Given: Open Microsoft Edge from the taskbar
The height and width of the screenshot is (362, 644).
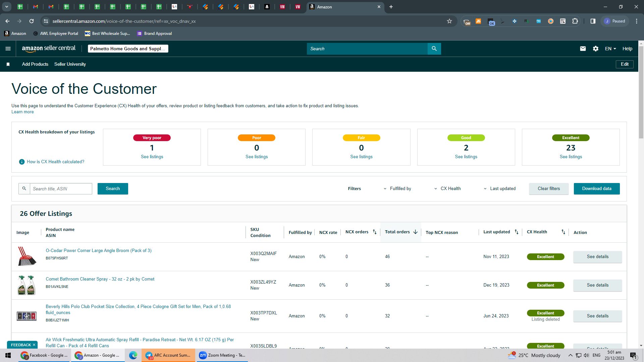Looking at the screenshot, I should [133, 355].
